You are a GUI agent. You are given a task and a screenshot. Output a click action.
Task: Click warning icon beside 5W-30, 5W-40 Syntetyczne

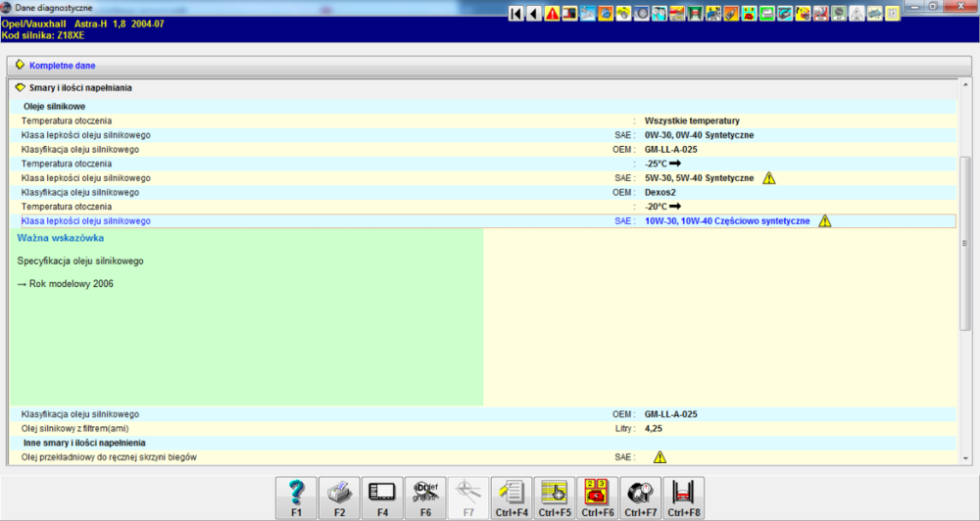point(769,178)
